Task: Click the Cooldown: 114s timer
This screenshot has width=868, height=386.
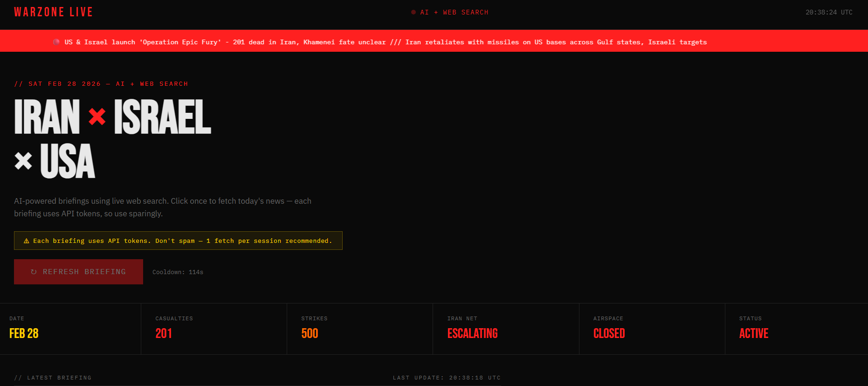Action: coord(178,272)
